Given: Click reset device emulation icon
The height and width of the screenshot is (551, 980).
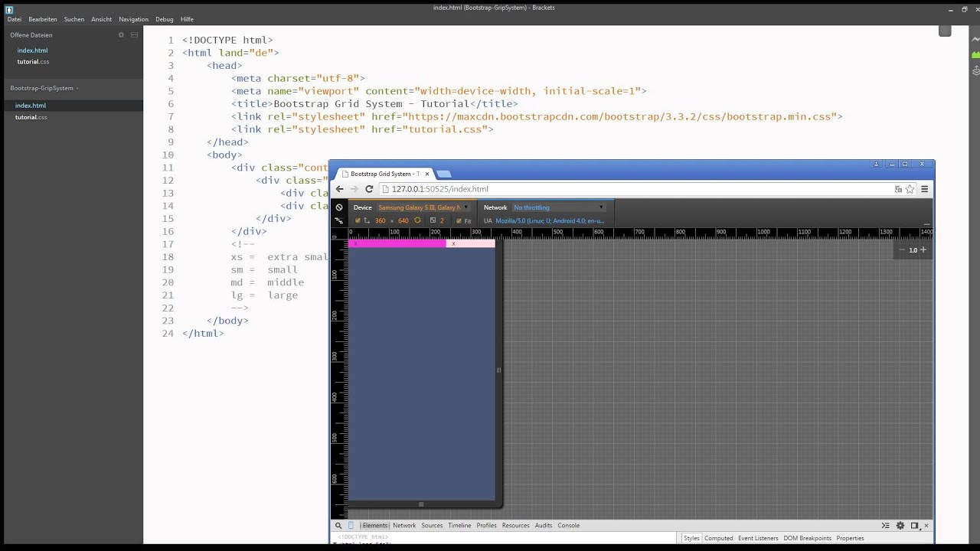Looking at the screenshot, I should click(339, 207).
